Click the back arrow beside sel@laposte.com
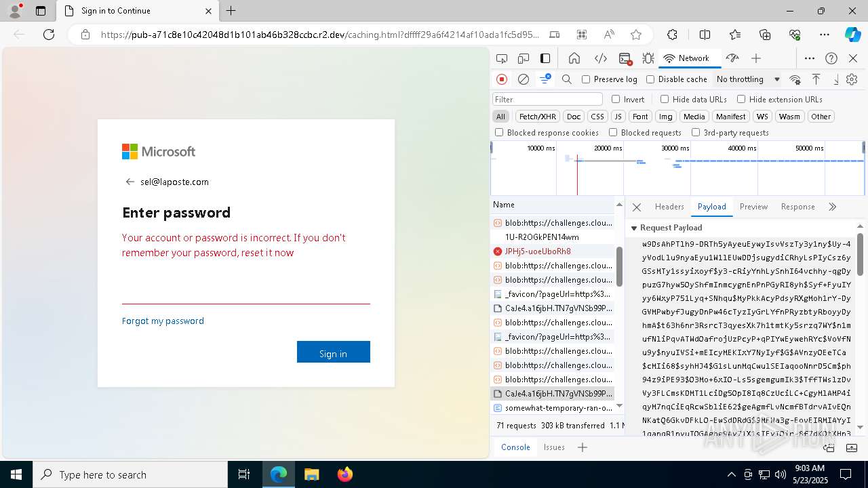Screen dimensions: 868x488 pyautogui.click(x=130, y=182)
